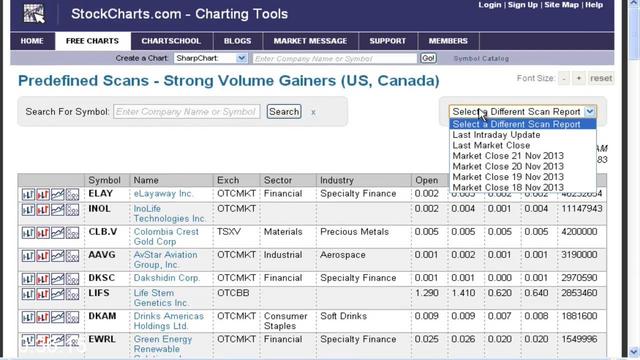The height and width of the screenshot is (360, 640).
Task: Decrease font size with minus button
Action: coord(564,78)
